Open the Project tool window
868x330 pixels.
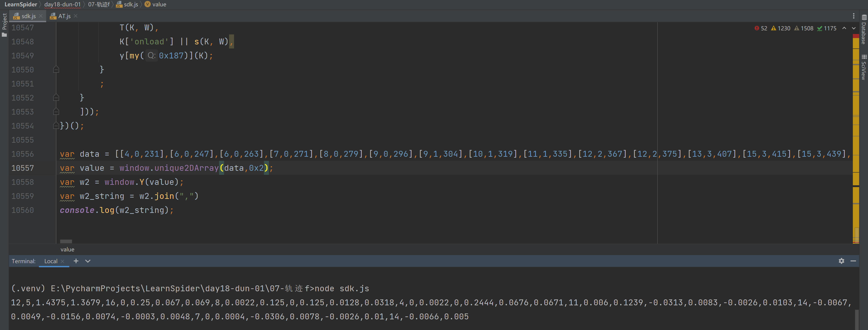pyautogui.click(x=4, y=25)
